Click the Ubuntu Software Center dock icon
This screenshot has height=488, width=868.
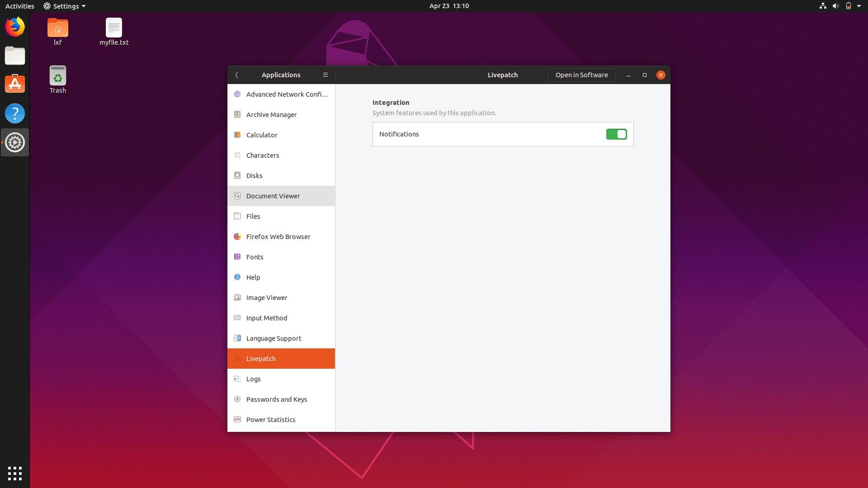(15, 84)
